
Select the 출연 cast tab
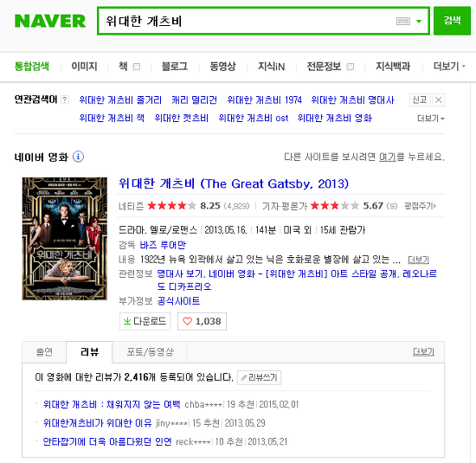[44, 352]
